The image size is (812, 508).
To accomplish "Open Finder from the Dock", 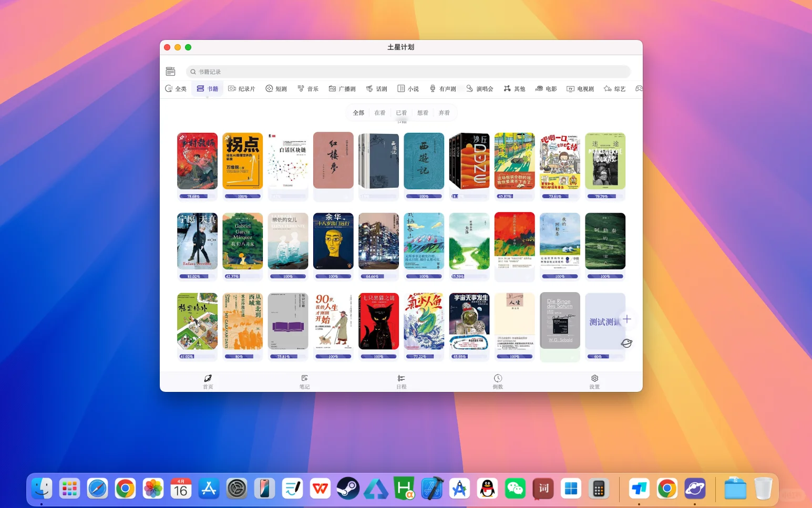I will (42, 489).
